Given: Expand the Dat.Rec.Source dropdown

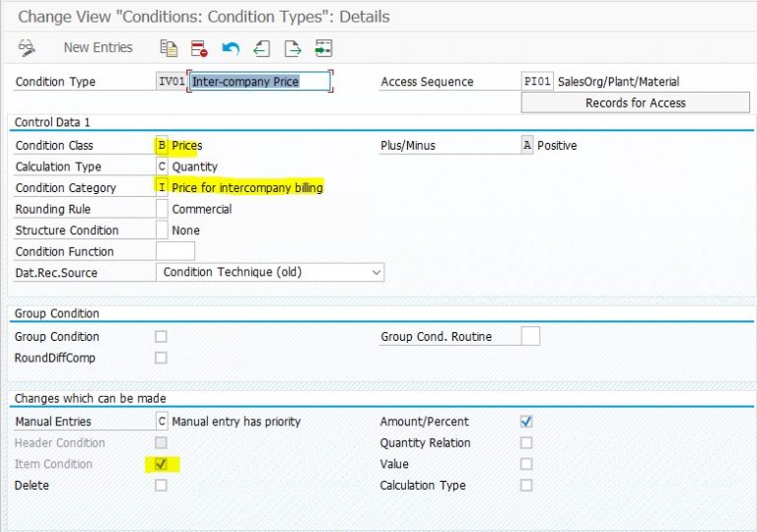Looking at the screenshot, I should 375,272.
